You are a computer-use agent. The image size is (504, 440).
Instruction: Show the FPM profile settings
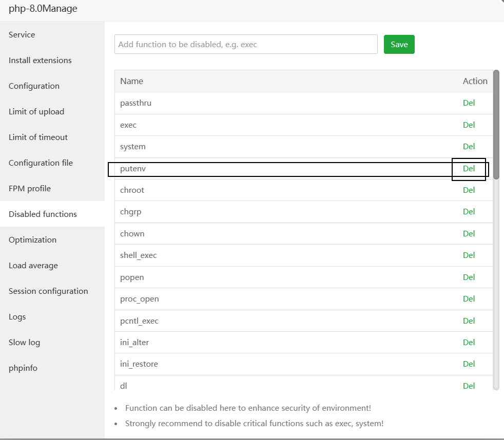click(30, 189)
